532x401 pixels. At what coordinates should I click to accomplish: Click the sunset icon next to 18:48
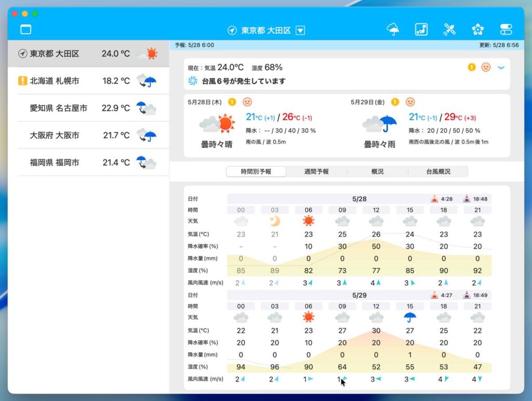tap(467, 199)
